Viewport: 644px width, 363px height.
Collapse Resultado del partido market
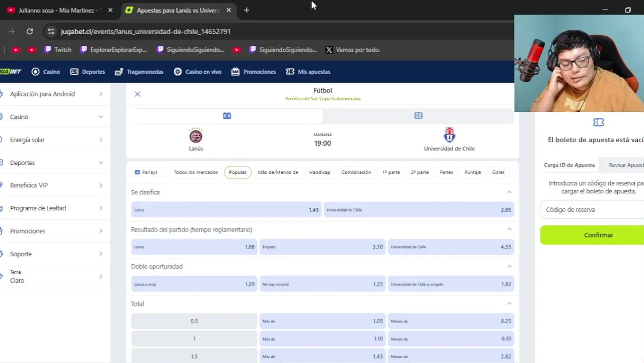(509, 229)
